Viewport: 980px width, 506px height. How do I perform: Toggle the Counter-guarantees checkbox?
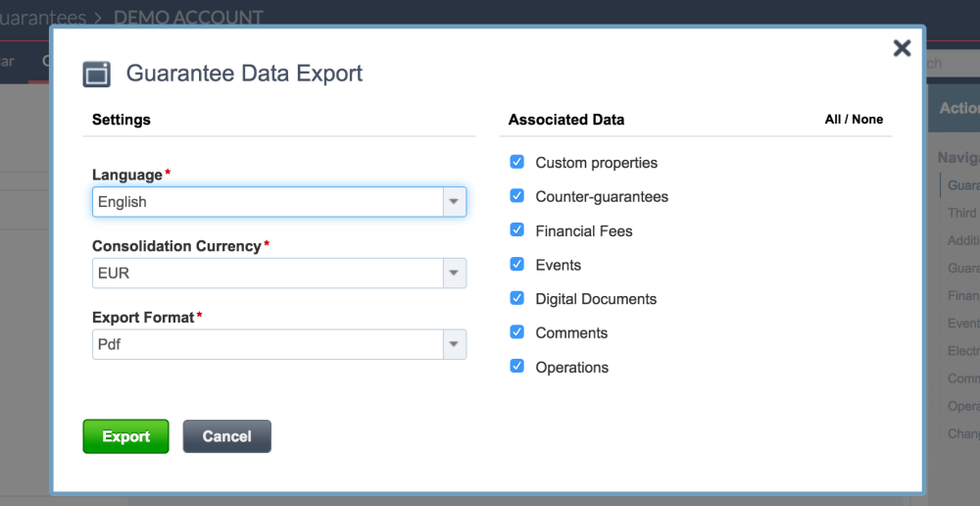pyautogui.click(x=516, y=196)
